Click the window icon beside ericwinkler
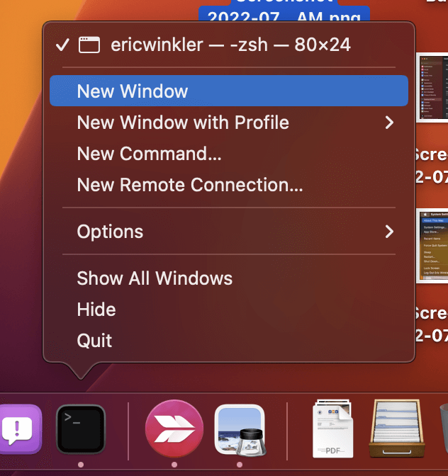 click(x=89, y=45)
